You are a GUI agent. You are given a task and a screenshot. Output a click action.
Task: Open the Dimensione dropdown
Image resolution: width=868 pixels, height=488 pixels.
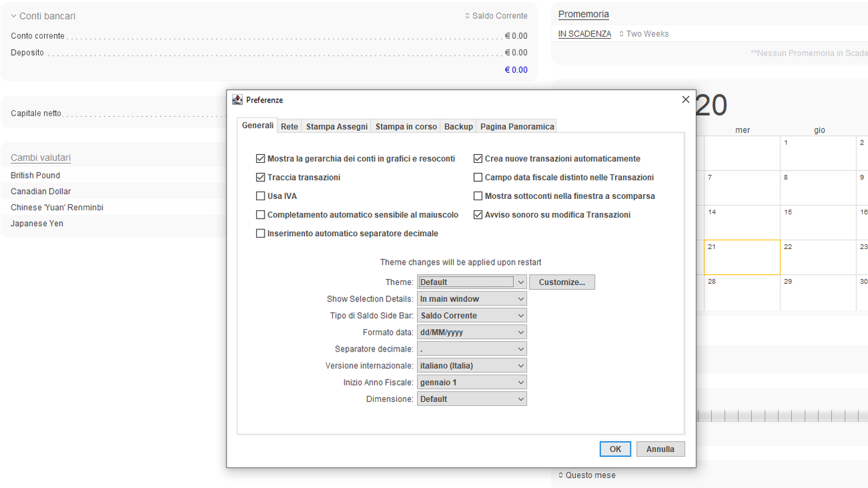(x=472, y=399)
